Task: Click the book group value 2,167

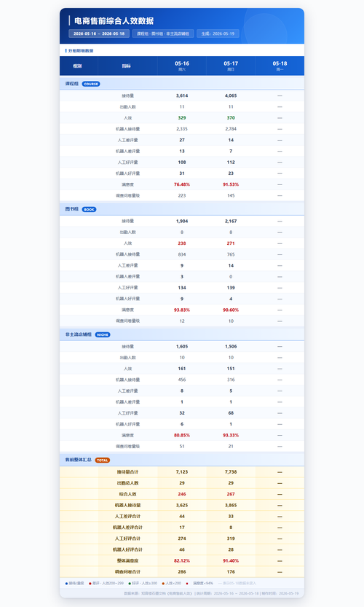Action: [231, 221]
